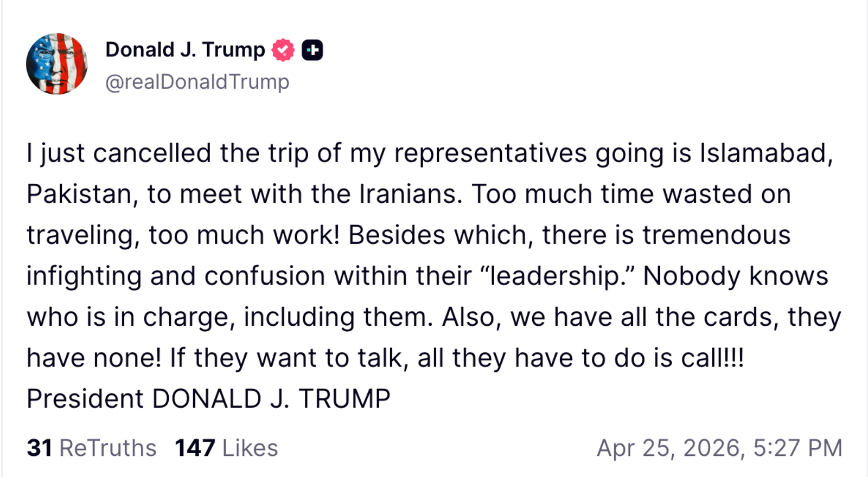Open the Donald J. Trump display name

click(x=184, y=50)
